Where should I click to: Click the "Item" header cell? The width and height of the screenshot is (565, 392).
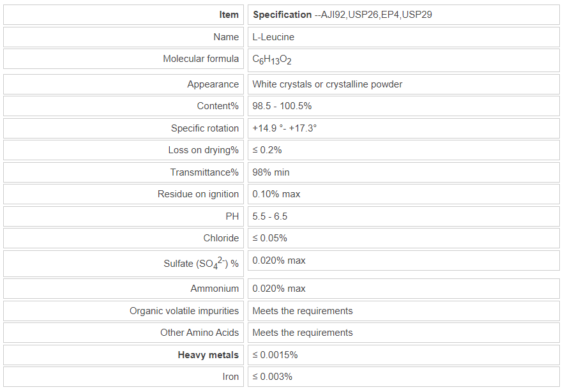[228, 15]
